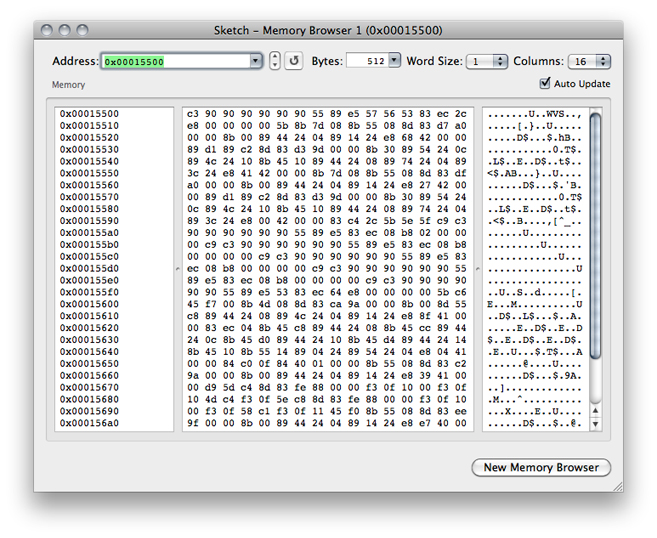Select address row 0x000155c0
Viewport: 657px width, 538px height.
coord(89,257)
